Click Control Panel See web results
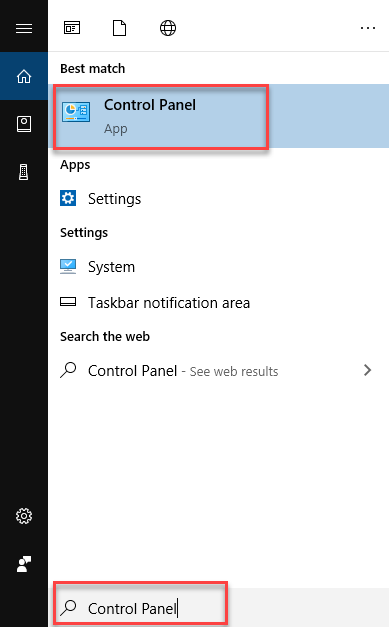The height and width of the screenshot is (627, 389). [218, 371]
